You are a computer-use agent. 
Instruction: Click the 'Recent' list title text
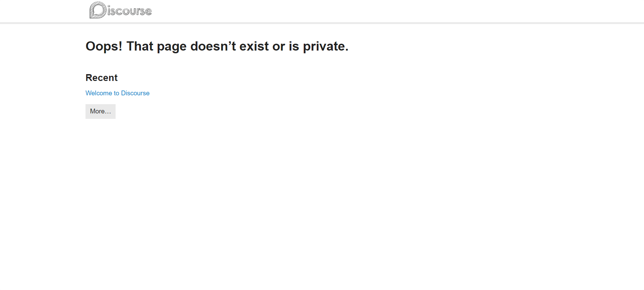click(x=101, y=78)
